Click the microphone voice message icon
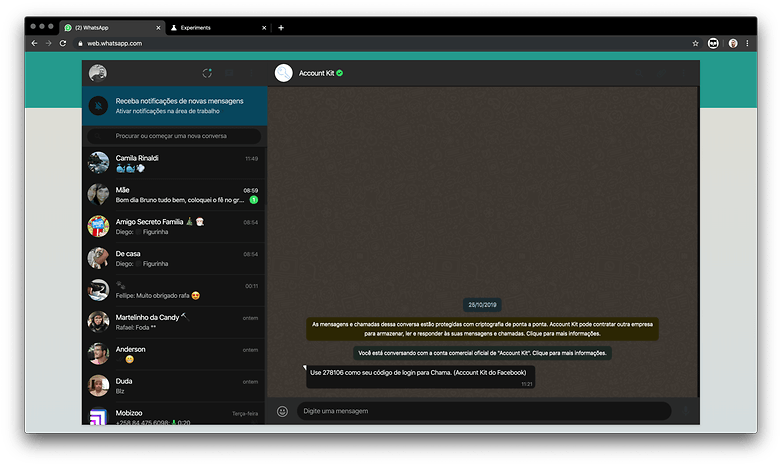The image size is (782, 466). pos(685,411)
